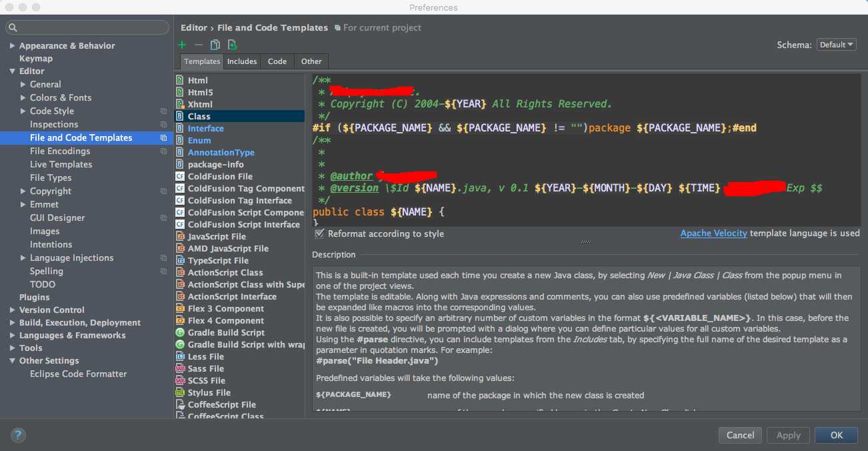Screen dimensions: 868x451
Task: Click the project-level icon beside Code Style
Action: tap(163, 111)
